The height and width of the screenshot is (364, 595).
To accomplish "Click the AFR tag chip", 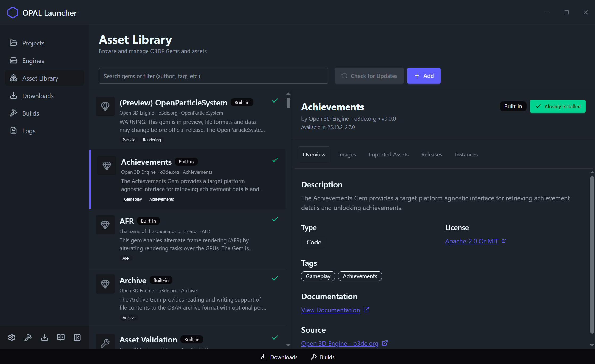I will (x=126, y=259).
